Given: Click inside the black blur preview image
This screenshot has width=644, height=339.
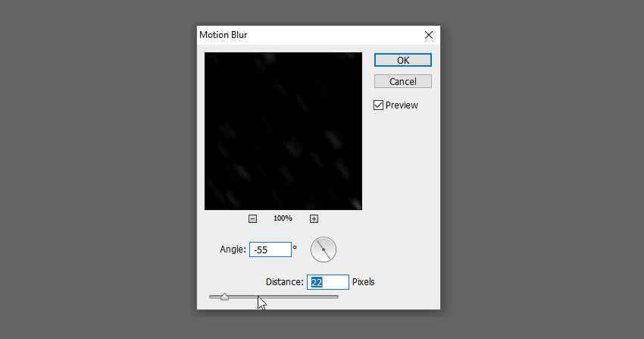Looking at the screenshot, I should coord(283,131).
